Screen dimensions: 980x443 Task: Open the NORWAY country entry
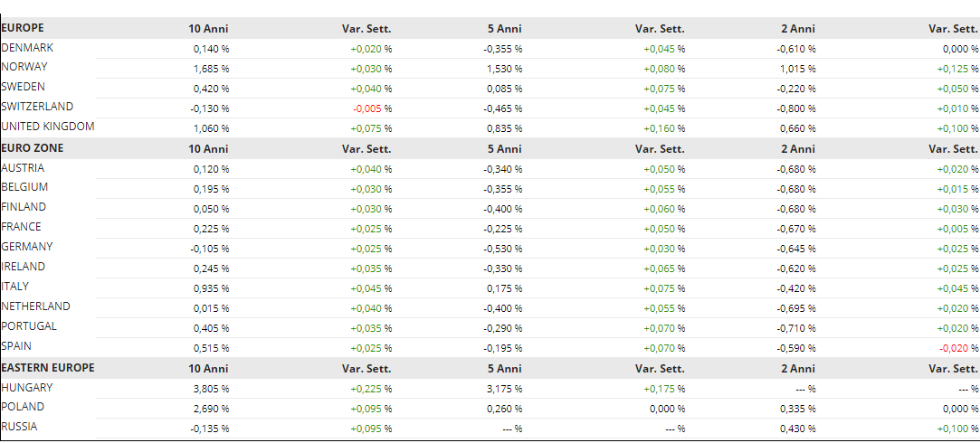tap(24, 67)
